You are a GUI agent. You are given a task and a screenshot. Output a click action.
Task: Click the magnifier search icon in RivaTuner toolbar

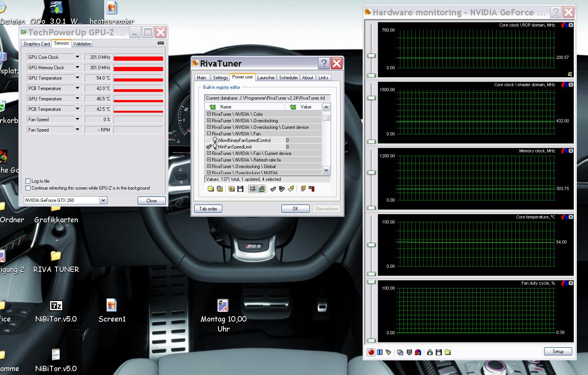[220, 189]
